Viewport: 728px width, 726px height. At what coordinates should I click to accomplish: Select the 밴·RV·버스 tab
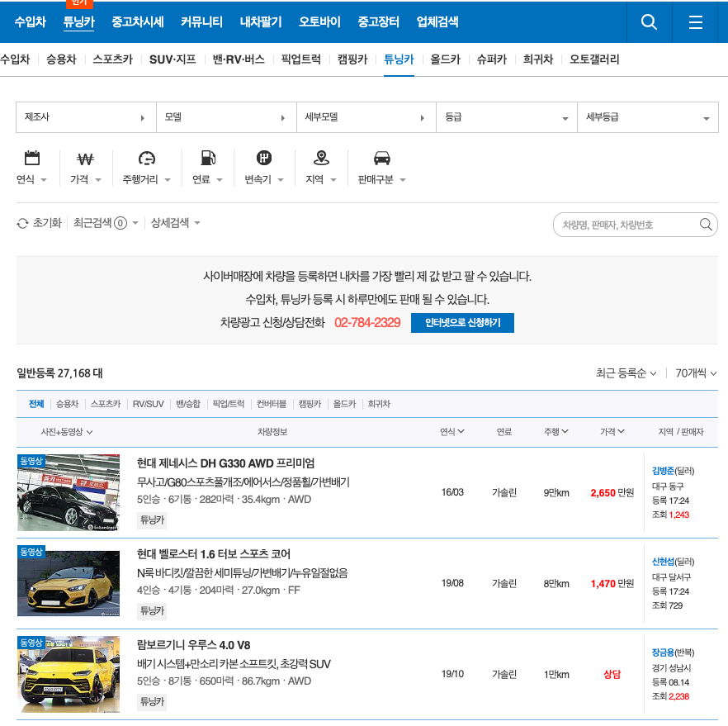click(x=239, y=59)
